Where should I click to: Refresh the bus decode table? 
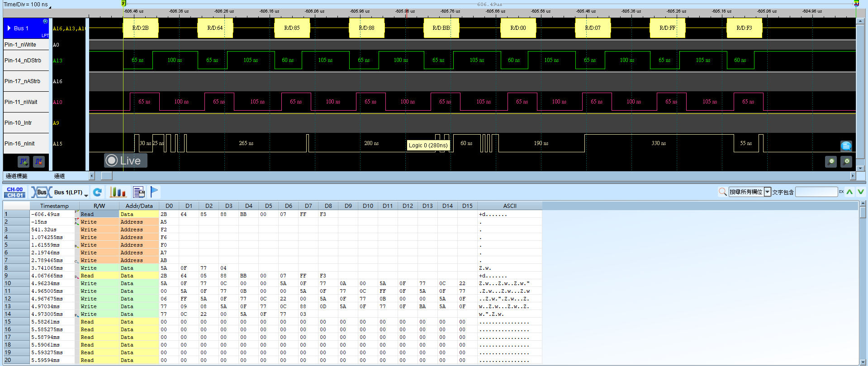97,192
